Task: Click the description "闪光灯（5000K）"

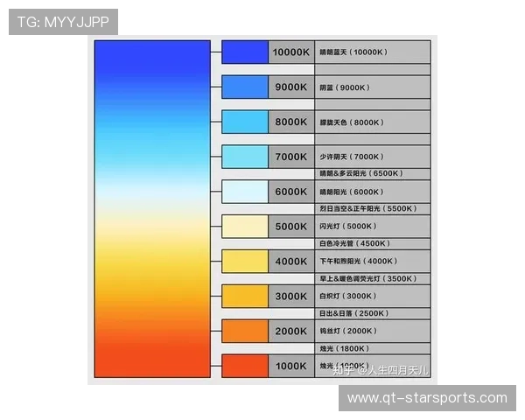Action: pyautogui.click(x=348, y=227)
